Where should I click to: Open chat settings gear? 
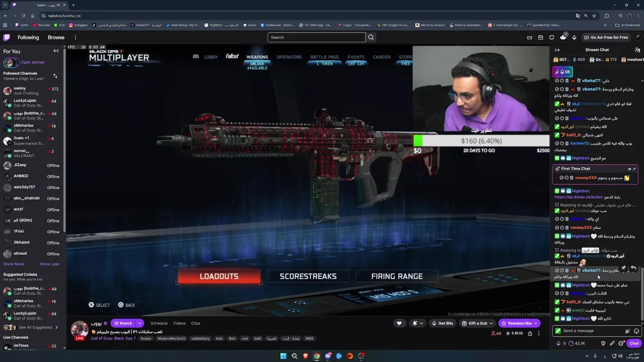[621, 343]
